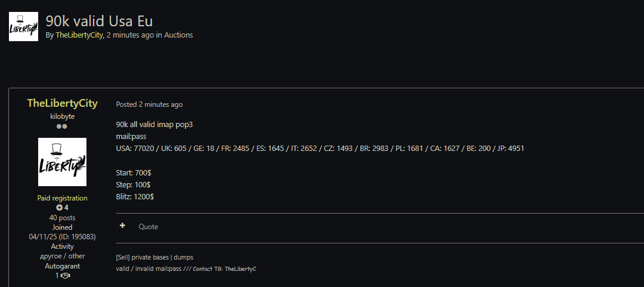Image resolution: width=644 pixels, height=287 pixels.
Task: Click the 'Paid registration' group label
Action: click(62, 198)
